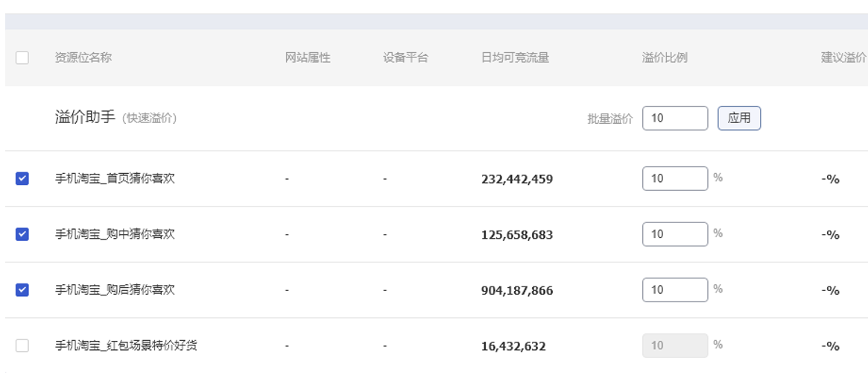Click the 手机淘宝_首页猜你喜欢 resource name
Viewport: 868px width, 376px height.
pos(115,178)
